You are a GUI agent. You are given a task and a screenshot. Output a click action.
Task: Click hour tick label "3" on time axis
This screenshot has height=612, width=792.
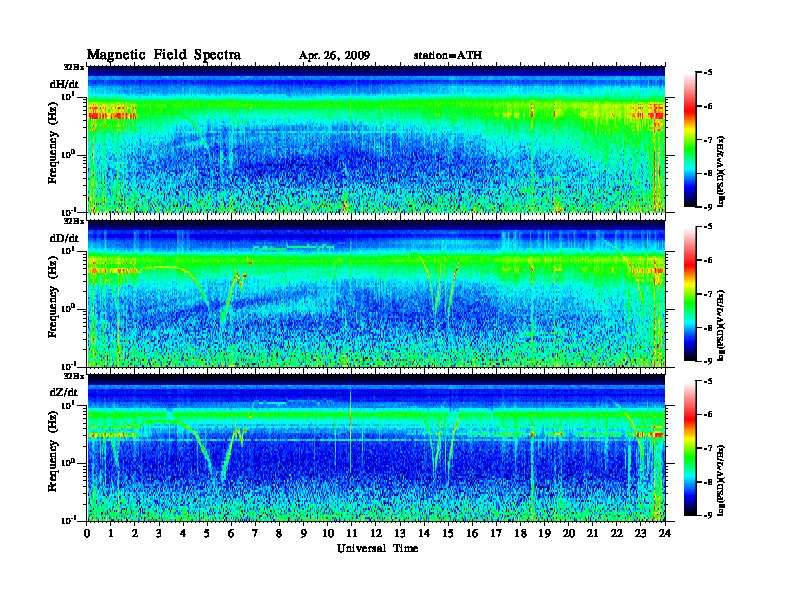160,534
